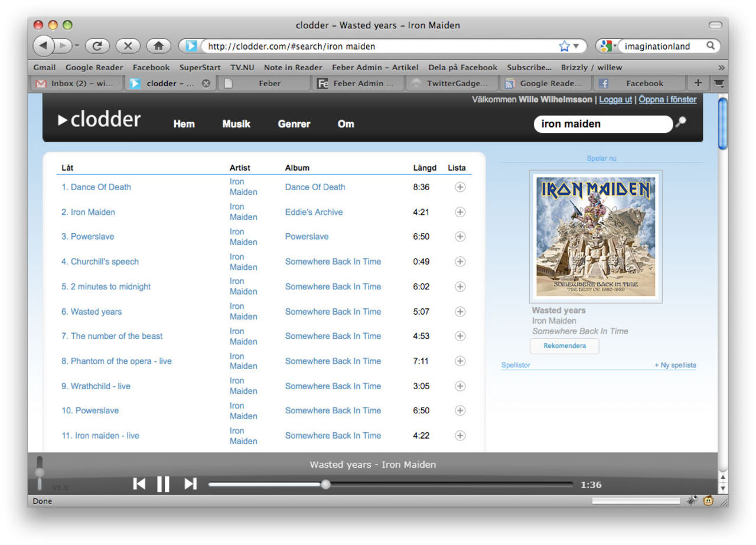This screenshot has width=756, height=545.
Task: Click the search magnifier icon beside iron maiden
Action: (x=681, y=122)
